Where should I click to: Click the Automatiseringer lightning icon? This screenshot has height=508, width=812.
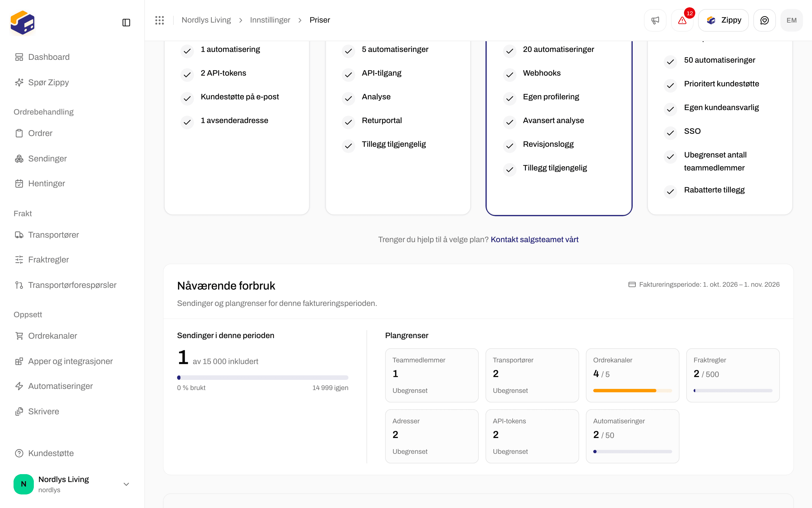(x=19, y=386)
